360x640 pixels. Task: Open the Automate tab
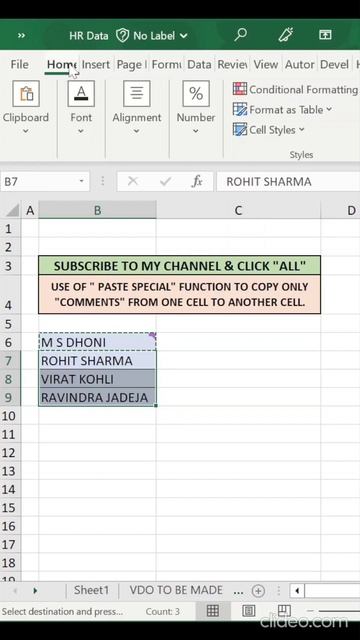pyautogui.click(x=300, y=64)
